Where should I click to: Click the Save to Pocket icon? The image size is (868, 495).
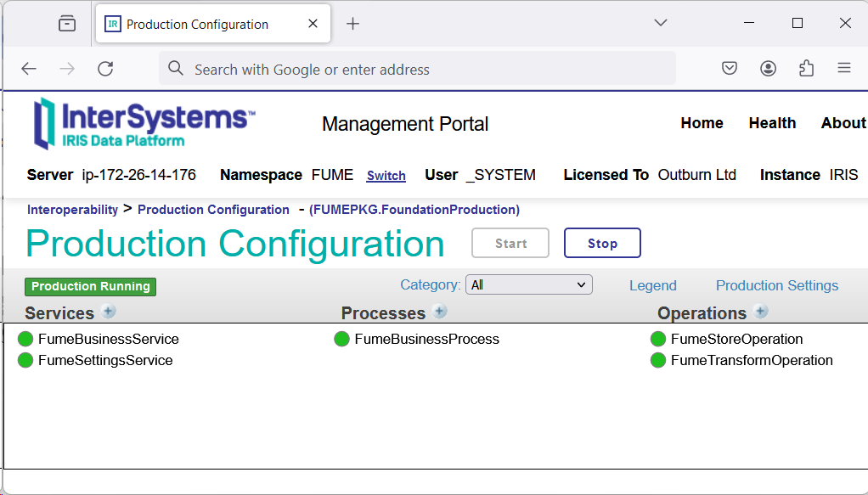click(x=729, y=69)
